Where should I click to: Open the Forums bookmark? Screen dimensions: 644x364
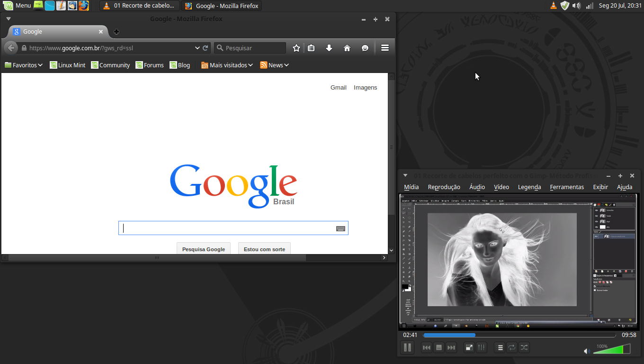(150, 65)
